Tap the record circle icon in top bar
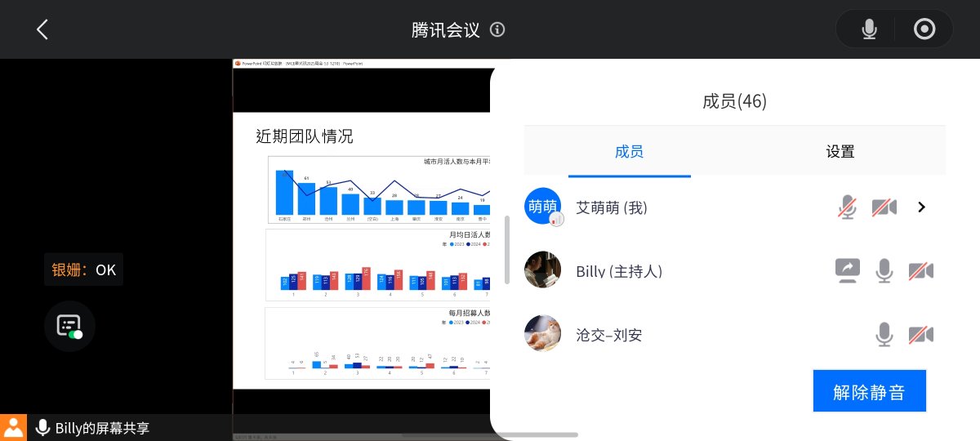This screenshot has height=441, width=980. click(x=924, y=30)
